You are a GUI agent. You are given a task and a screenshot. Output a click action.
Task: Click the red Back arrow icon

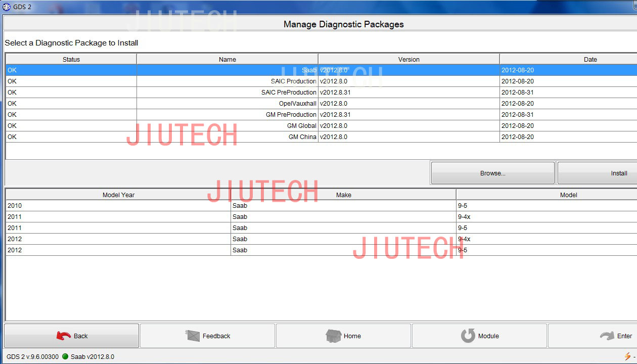click(x=64, y=336)
